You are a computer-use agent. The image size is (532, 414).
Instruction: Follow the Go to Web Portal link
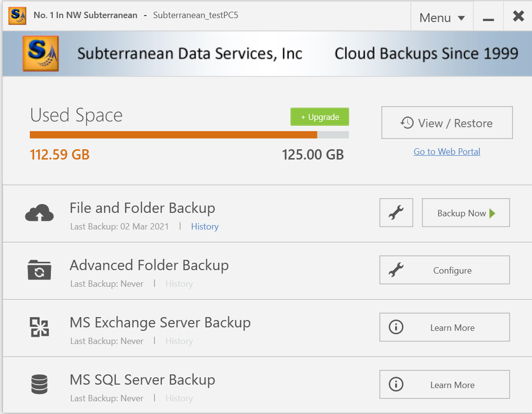point(447,152)
